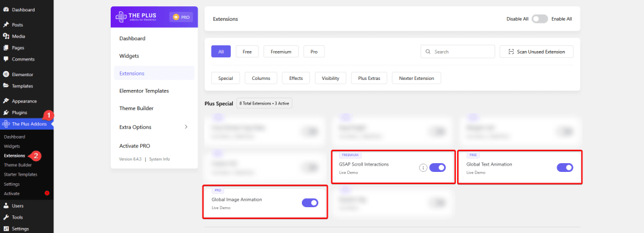
Task: Click the Templates folder icon
Action: click(6, 86)
